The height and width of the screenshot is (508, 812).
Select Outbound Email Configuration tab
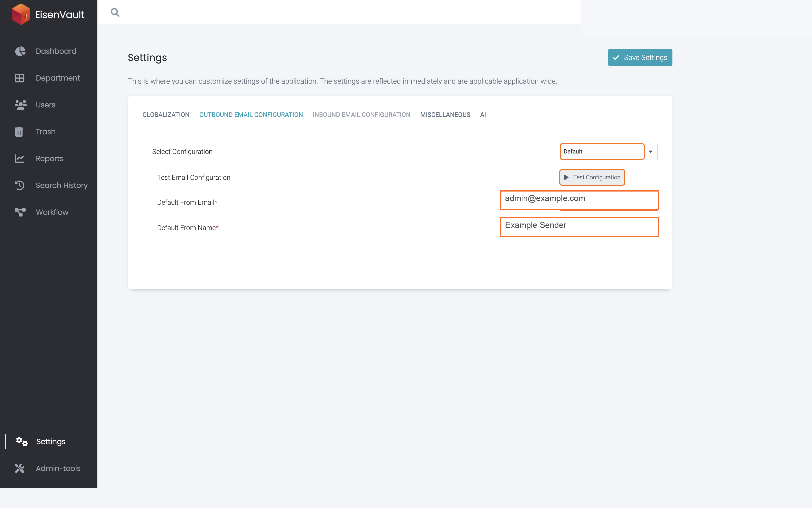251,115
